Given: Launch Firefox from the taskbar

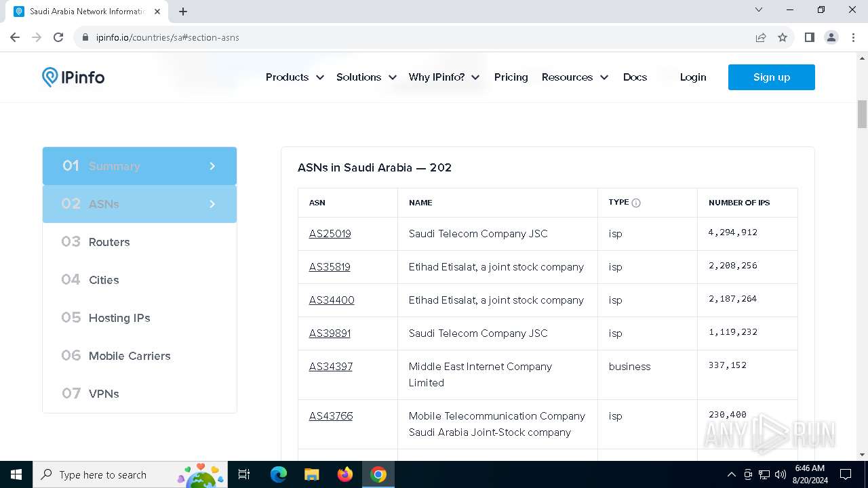Looking at the screenshot, I should 344,474.
